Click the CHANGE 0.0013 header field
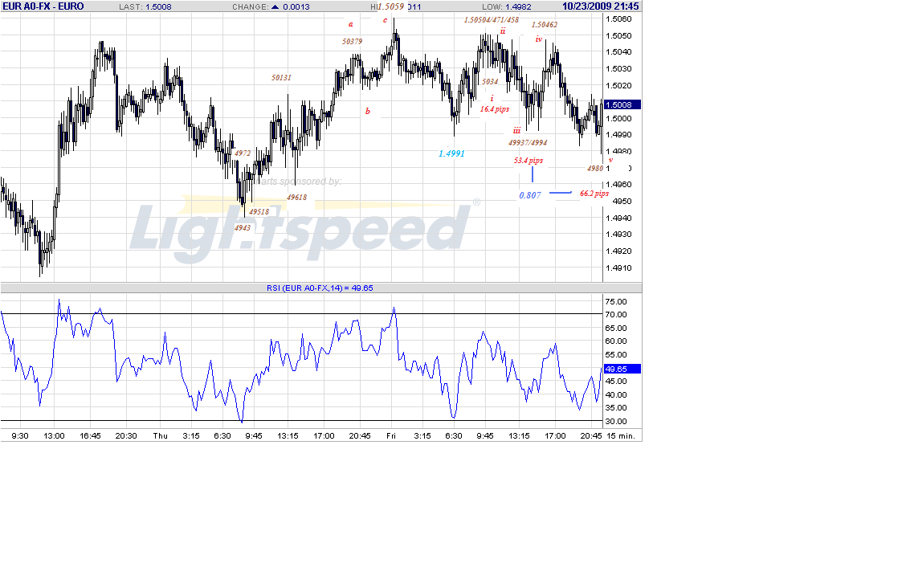Screen dimensions: 906x588 [x=271, y=7]
